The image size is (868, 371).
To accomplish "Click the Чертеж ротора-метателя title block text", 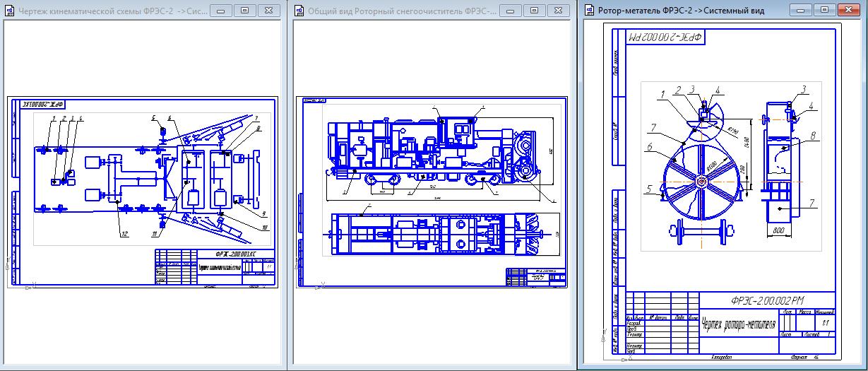I will click(x=737, y=325).
